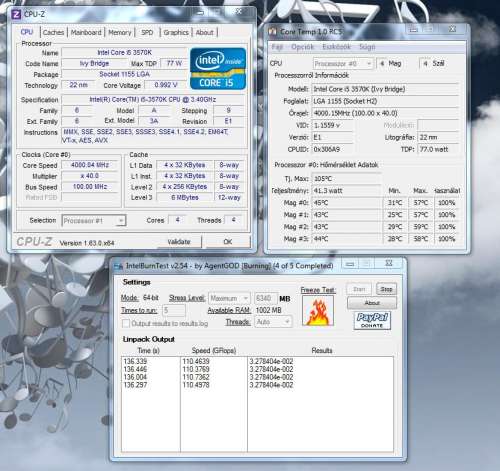Switch to the SPD tab
Viewport: 500px width, 471px height.
tap(147, 32)
